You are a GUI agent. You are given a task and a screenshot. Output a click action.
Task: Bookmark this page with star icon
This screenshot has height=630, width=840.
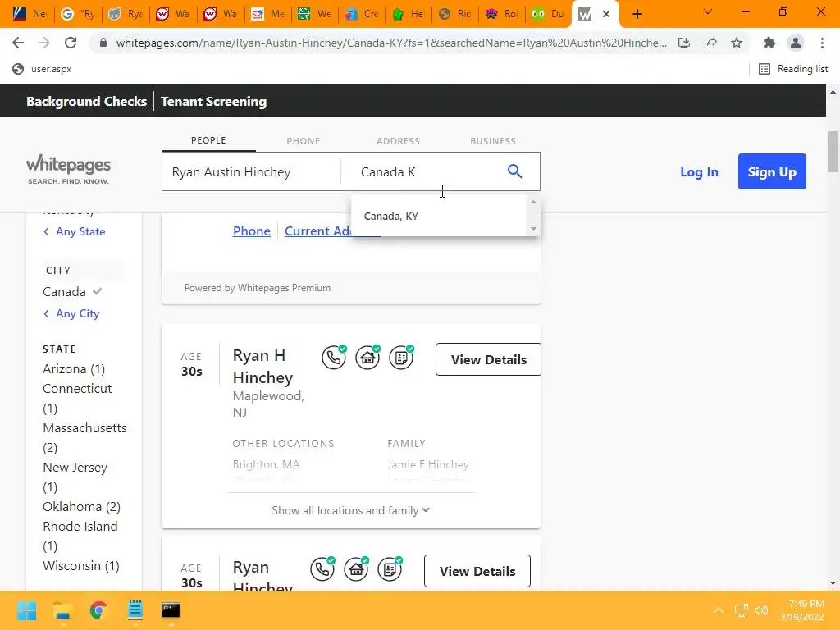tap(737, 43)
